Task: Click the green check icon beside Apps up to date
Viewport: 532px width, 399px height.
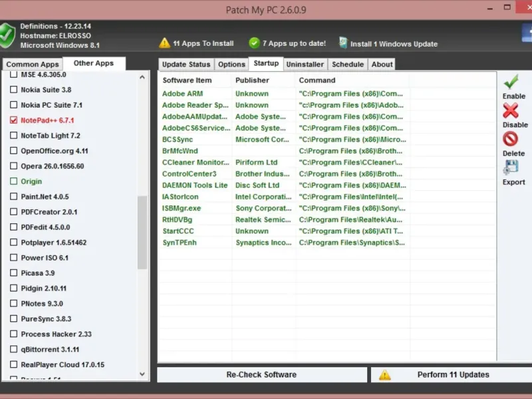Action: point(254,43)
